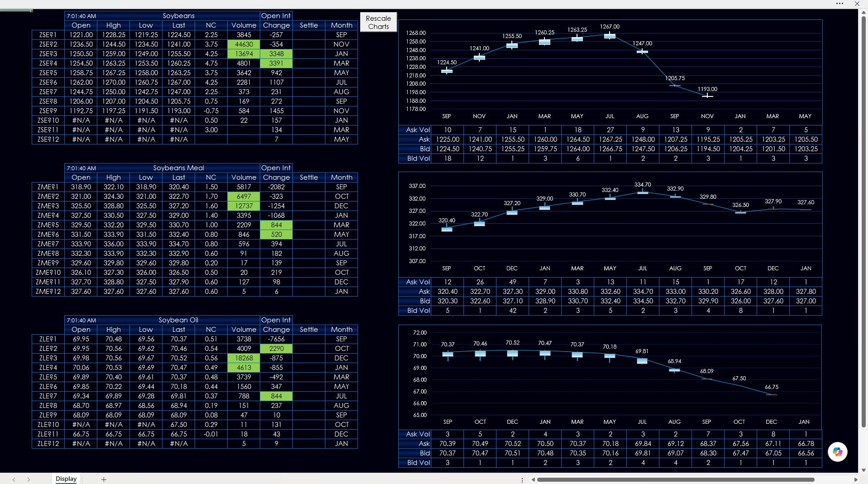The height and width of the screenshot is (484, 868).
Task: Select ZME?3 highlighted volume 12737 cell
Action: point(244,206)
